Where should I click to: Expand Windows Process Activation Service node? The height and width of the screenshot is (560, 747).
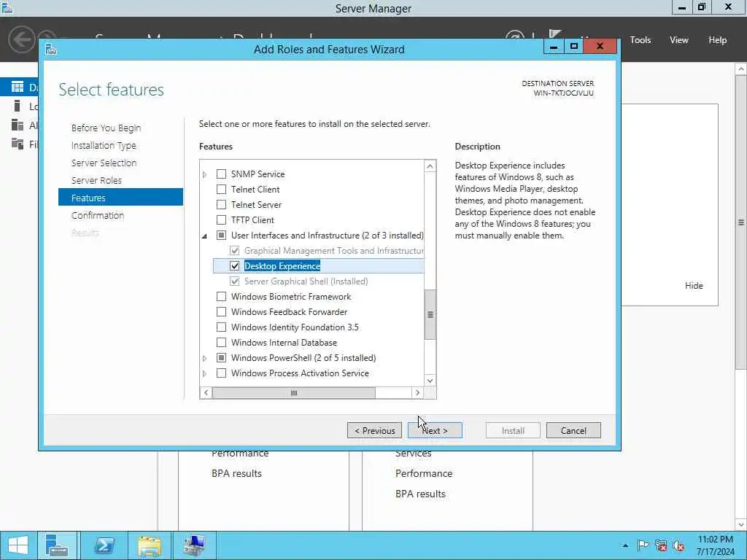(x=205, y=373)
